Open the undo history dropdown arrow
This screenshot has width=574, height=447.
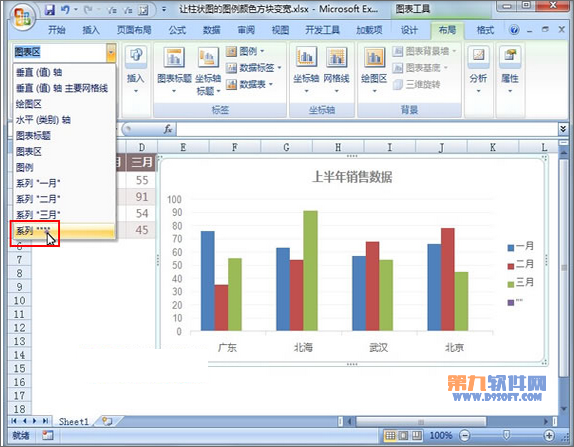point(76,10)
